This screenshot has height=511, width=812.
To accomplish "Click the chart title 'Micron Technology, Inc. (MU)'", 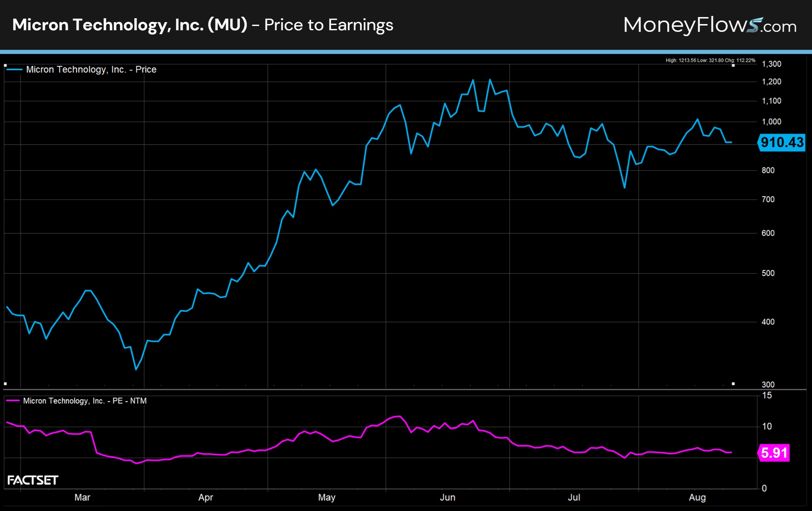I will [x=130, y=25].
